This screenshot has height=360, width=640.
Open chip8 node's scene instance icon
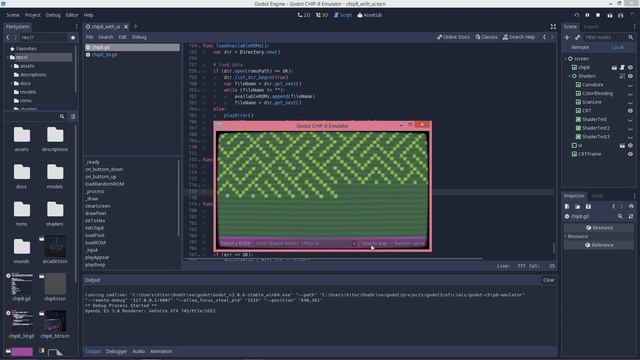pyautogui.click(x=614, y=67)
